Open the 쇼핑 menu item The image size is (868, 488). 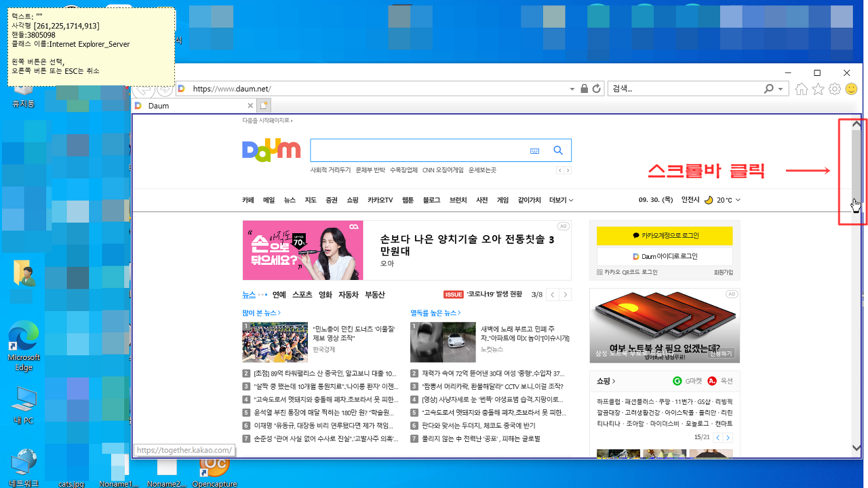pos(352,200)
